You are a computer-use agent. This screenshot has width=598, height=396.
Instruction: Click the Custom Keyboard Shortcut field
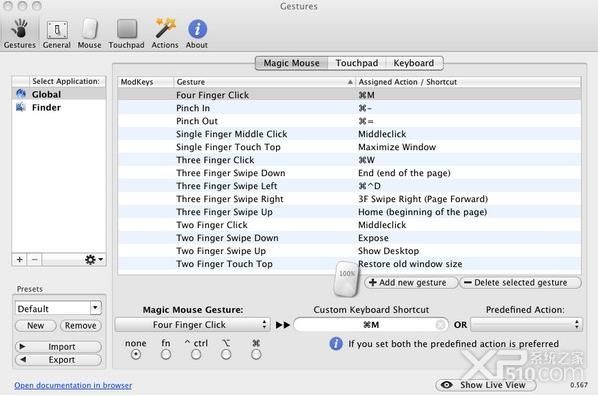[x=371, y=325]
